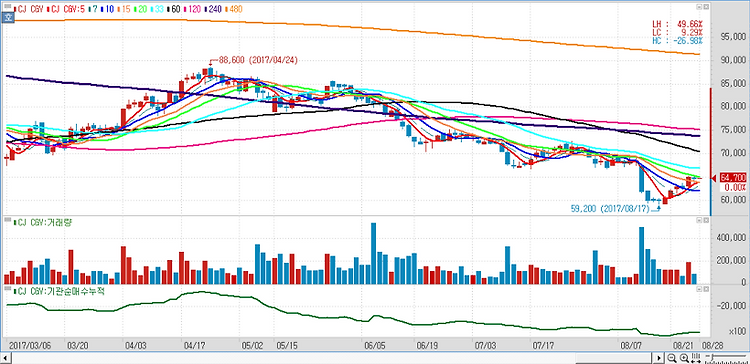Image resolution: width=750 pixels, height=364 pixels.
Task: Select the CJ CGV price series legend
Action: (29, 9)
